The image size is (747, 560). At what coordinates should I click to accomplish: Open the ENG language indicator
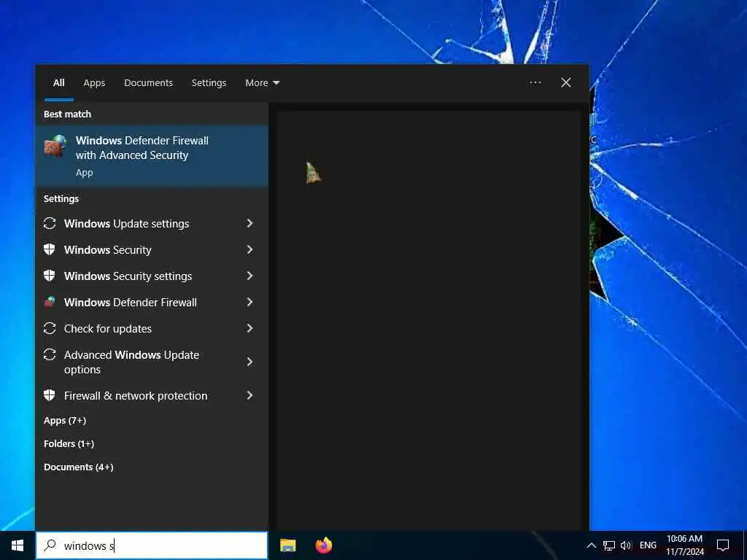648,545
